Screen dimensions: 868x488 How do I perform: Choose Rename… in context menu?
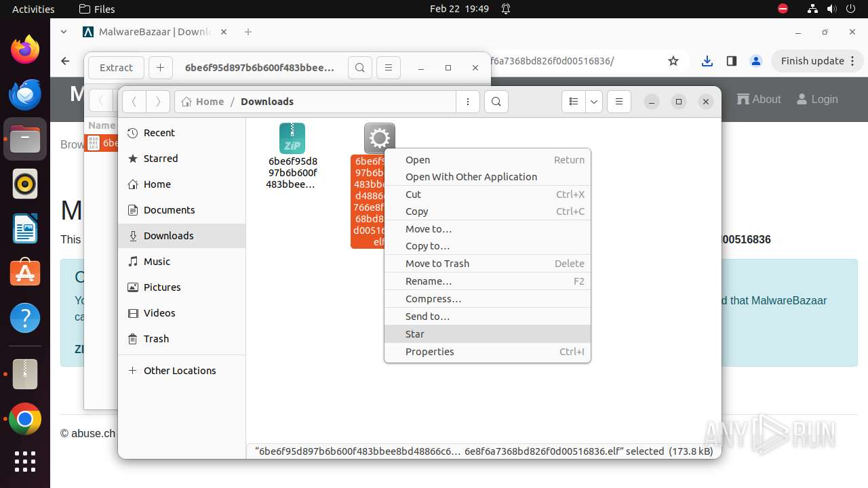click(488, 281)
